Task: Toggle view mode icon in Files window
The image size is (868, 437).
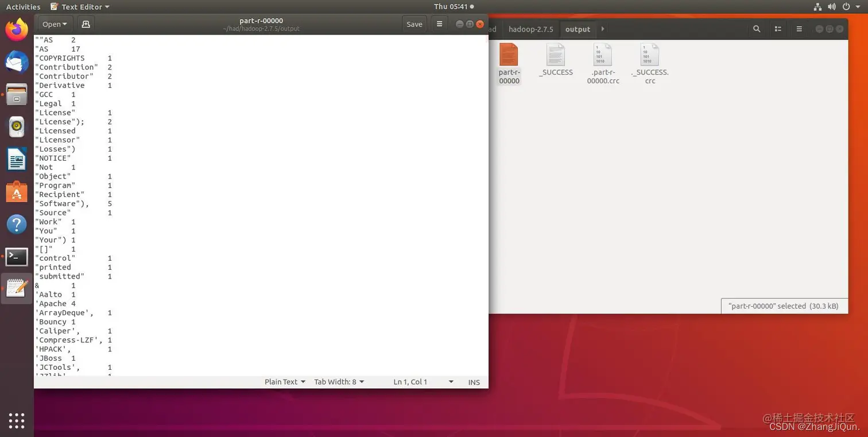Action: [778, 29]
